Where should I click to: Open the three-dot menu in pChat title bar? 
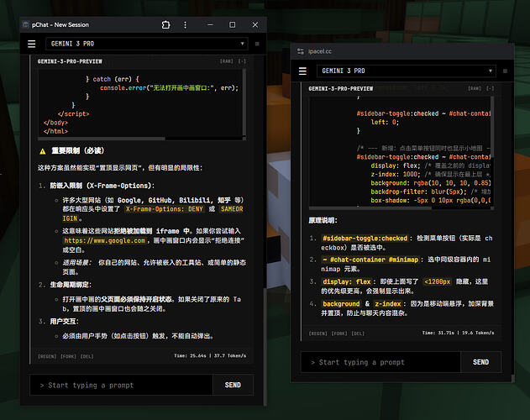coord(185,24)
